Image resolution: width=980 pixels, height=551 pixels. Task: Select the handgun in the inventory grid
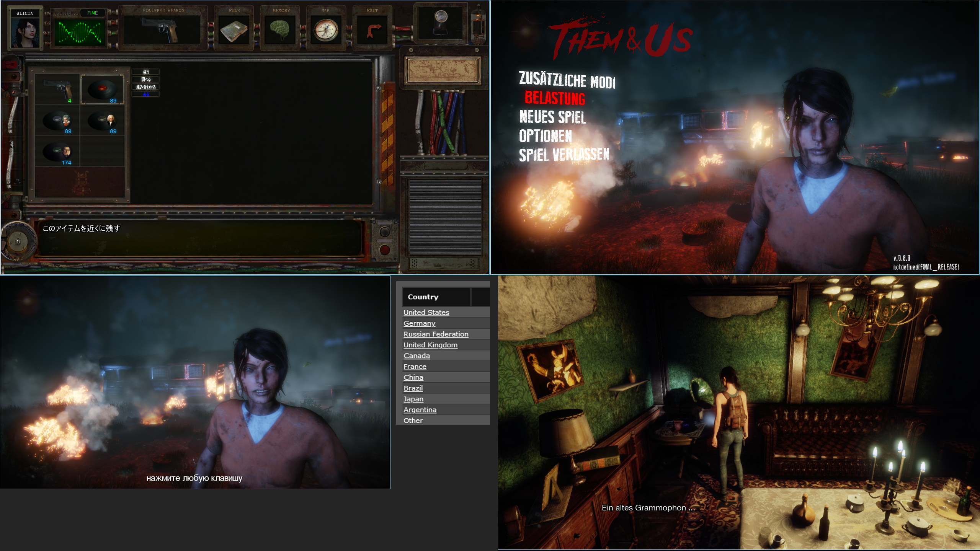click(x=57, y=89)
